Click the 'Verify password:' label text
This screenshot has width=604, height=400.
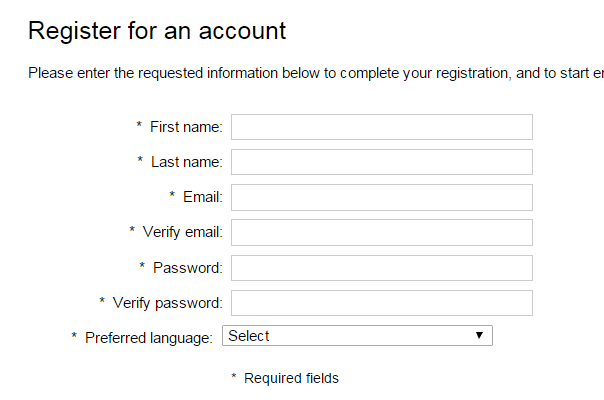point(167,303)
